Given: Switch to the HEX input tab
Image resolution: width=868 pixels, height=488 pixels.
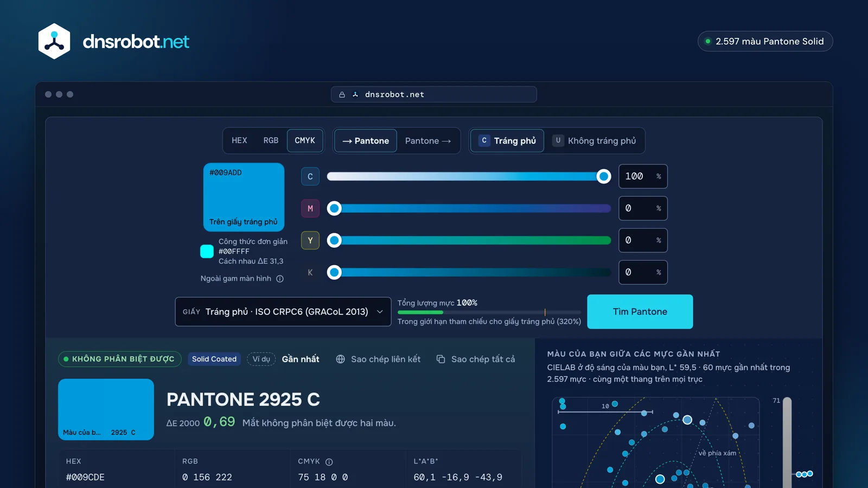Looking at the screenshot, I should 239,140.
